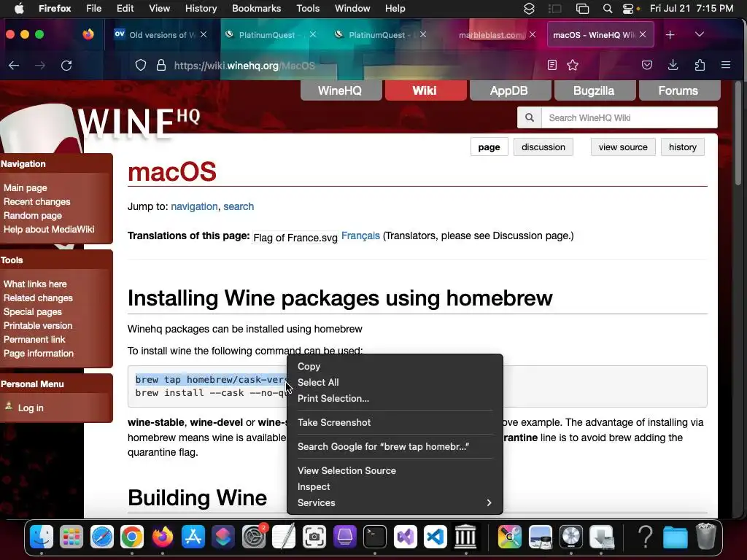Click Log in under Personal Menu
The height and width of the screenshot is (560, 747).
click(x=31, y=408)
